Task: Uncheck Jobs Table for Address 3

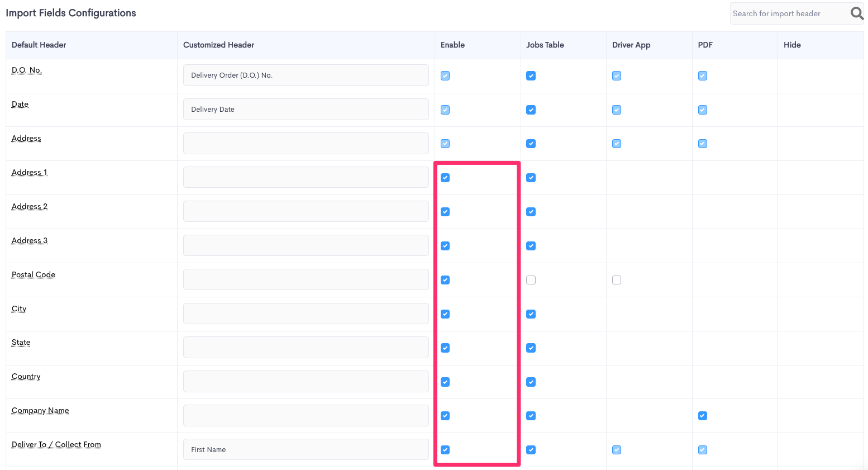Action: [x=531, y=246]
